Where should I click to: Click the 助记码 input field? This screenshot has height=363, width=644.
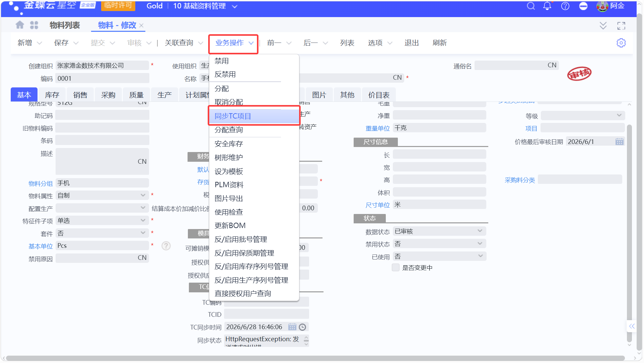pos(102,116)
